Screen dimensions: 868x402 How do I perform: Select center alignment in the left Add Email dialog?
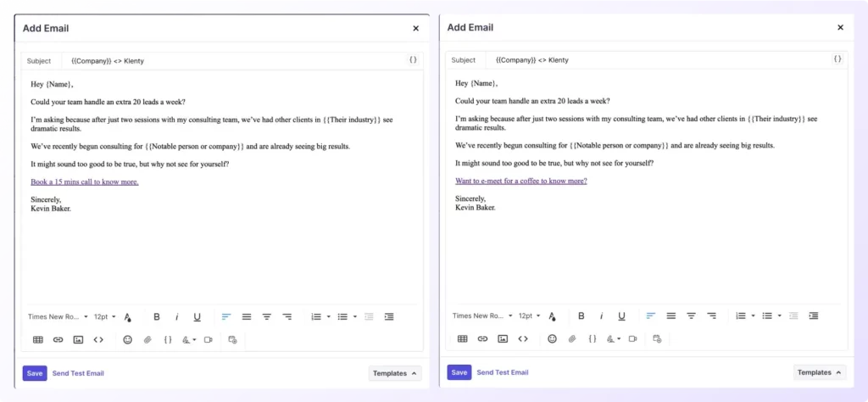point(267,316)
